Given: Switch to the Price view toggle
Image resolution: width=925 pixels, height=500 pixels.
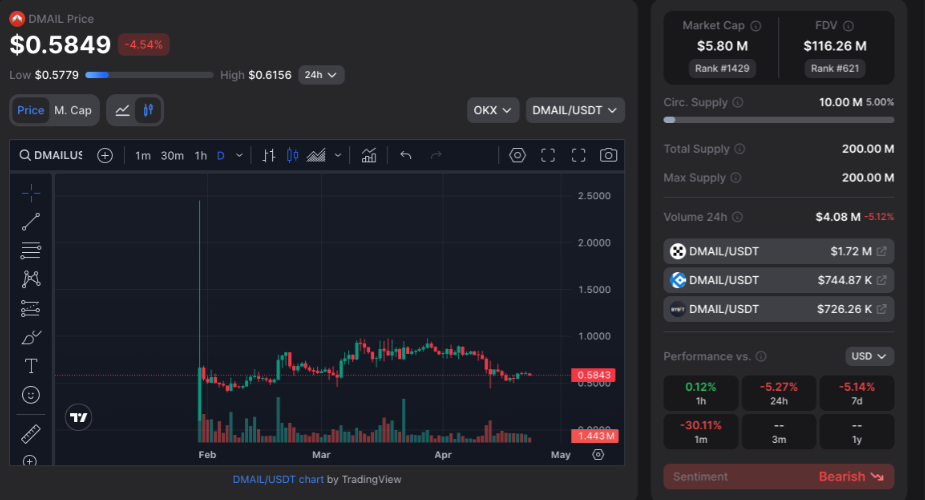Looking at the screenshot, I should [31, 110].
